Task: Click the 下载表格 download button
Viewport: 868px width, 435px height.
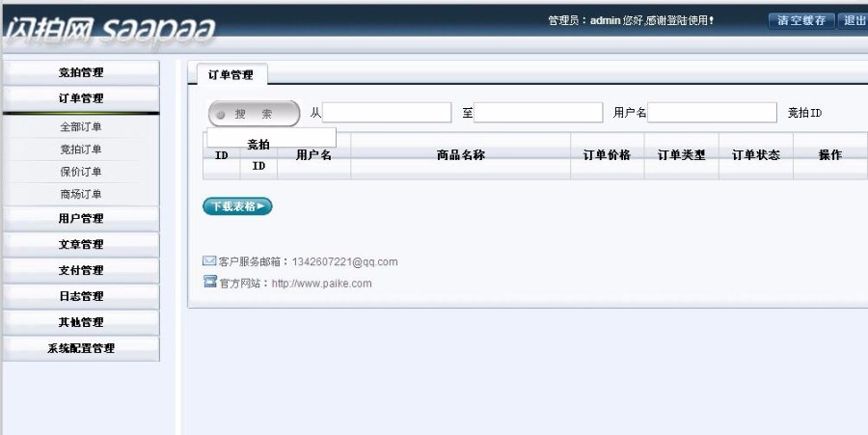Action: click(237, 206)
